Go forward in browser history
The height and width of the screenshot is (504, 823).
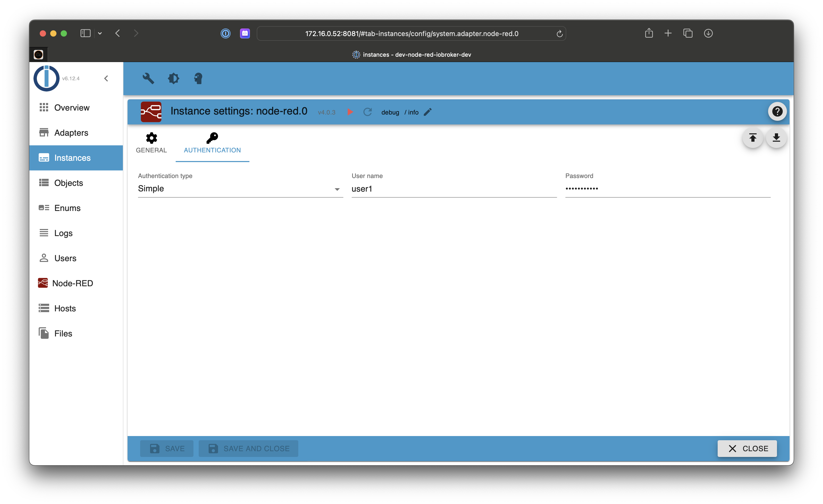click(x=136, y=33)
